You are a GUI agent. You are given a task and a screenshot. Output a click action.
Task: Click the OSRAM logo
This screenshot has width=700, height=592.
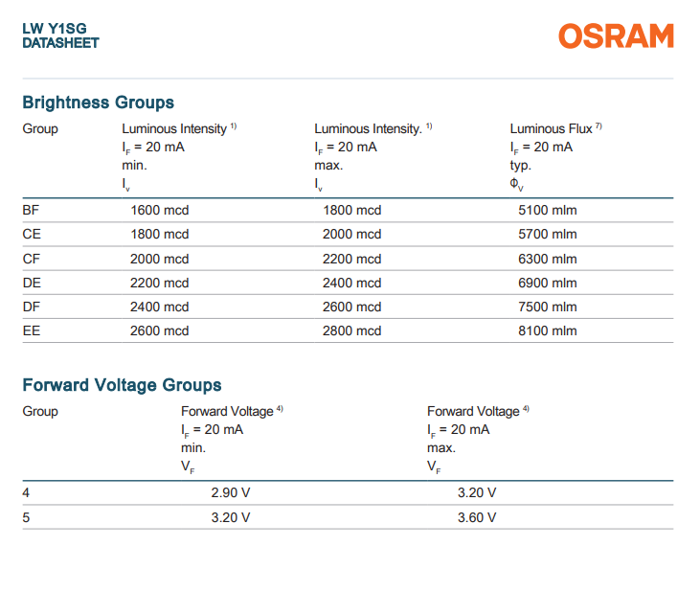click(x=616, y=36)
